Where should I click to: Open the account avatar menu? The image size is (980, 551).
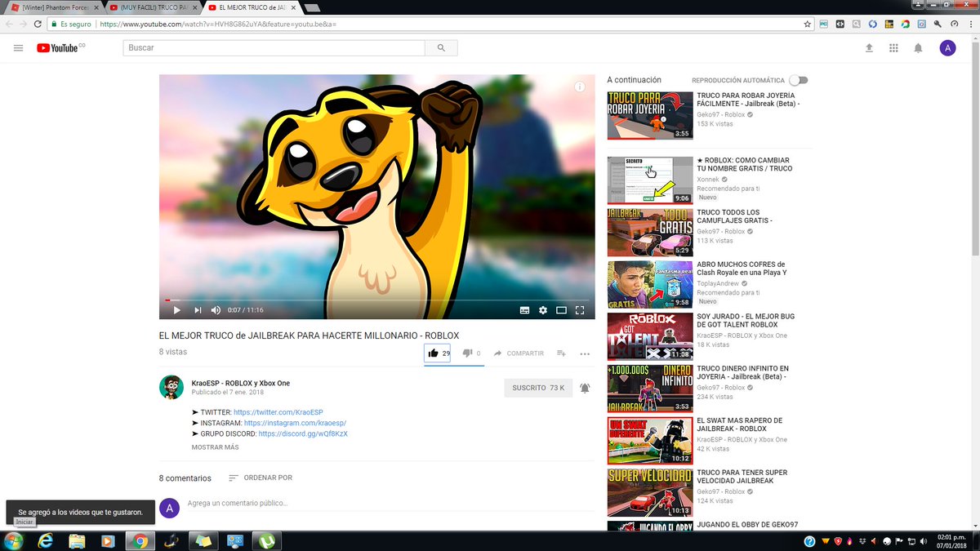(x=947, y=48)
